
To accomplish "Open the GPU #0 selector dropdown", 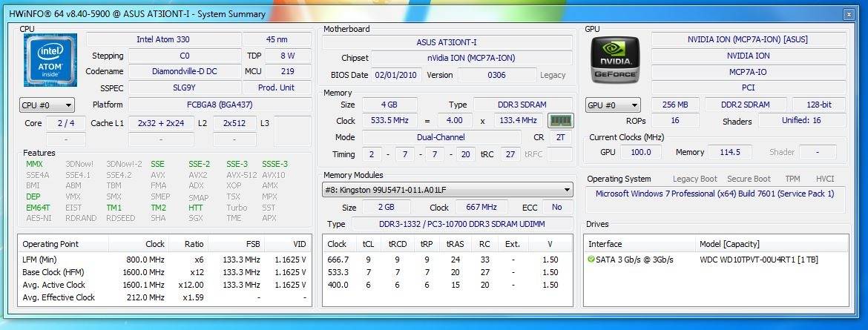I will click(x=614, y=105).
